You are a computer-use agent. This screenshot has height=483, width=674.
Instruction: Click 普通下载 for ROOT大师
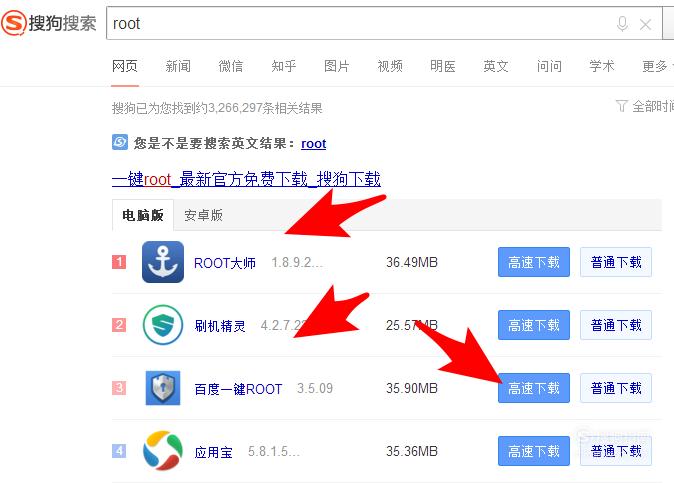(616, 262)
